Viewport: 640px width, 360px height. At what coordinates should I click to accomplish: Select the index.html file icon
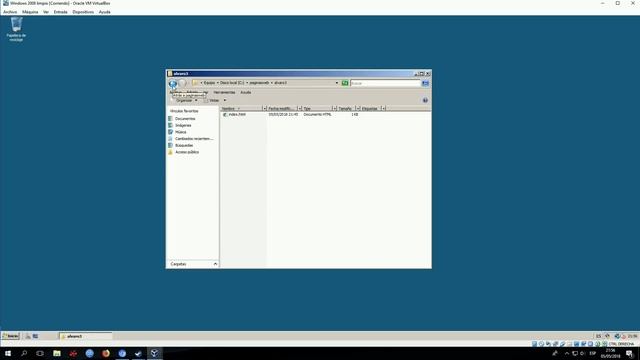pyautogui.click(x=225, y=115)
